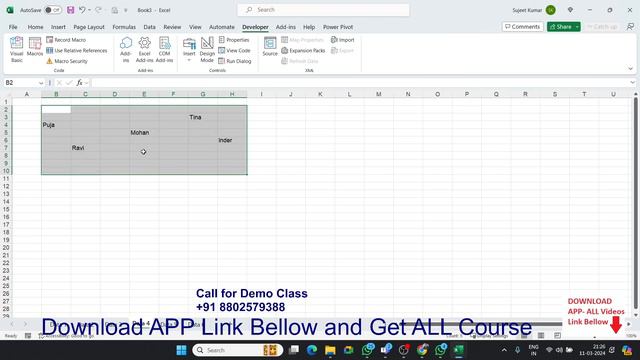The height and width of the screenshot is (360, 640).
Task: Open the Add-ins store button
Action: point(126,49)
